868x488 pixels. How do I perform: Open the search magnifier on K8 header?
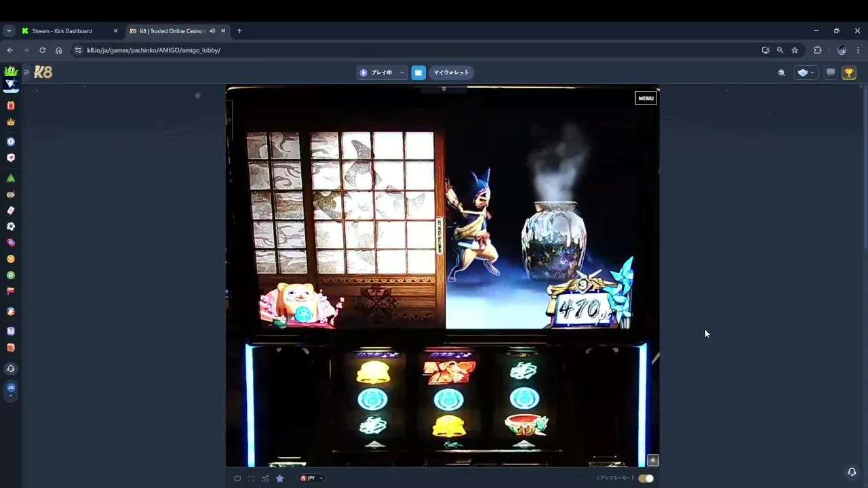pyautogui.click(x=781, y=73)
